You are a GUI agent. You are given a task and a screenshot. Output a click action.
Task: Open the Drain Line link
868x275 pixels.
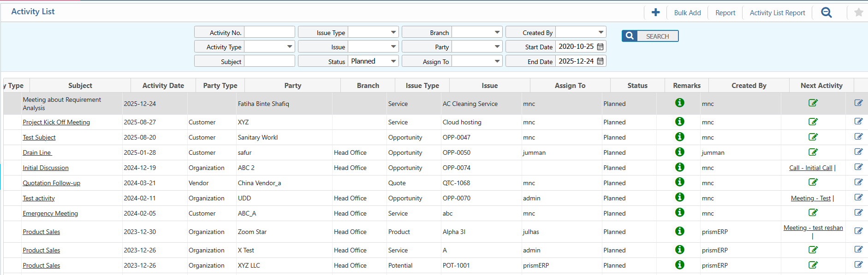(37, 152)
